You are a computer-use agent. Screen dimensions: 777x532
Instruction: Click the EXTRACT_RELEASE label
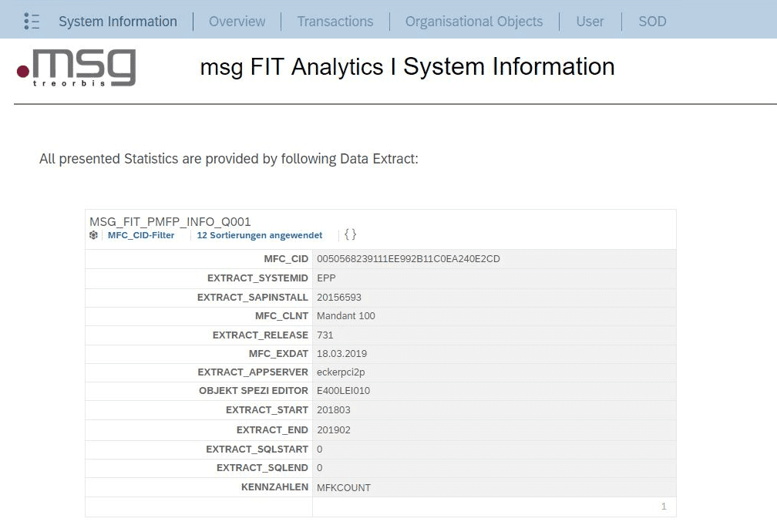(x=261, y=335)
